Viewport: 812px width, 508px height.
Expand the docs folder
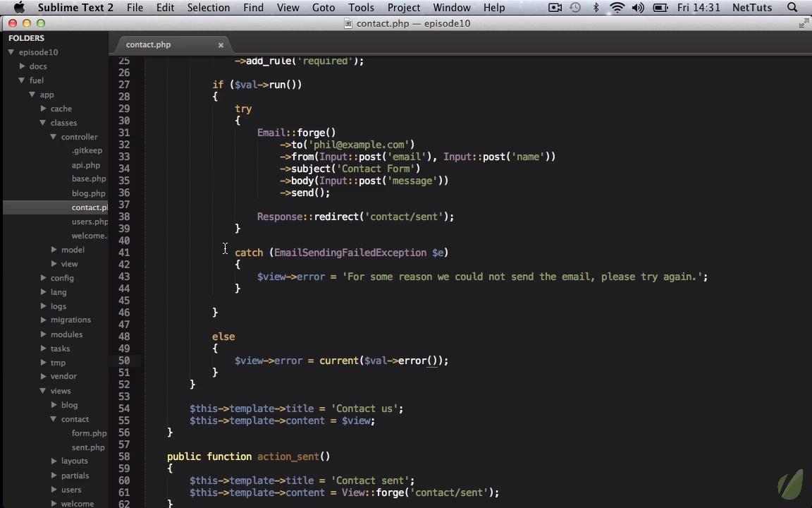coord(23,66)
